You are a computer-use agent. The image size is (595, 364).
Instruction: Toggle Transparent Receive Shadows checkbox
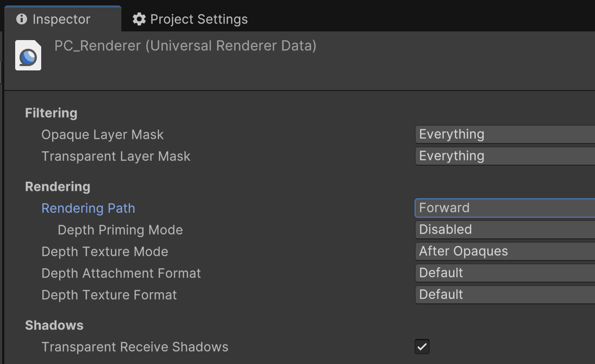point(422,347)
